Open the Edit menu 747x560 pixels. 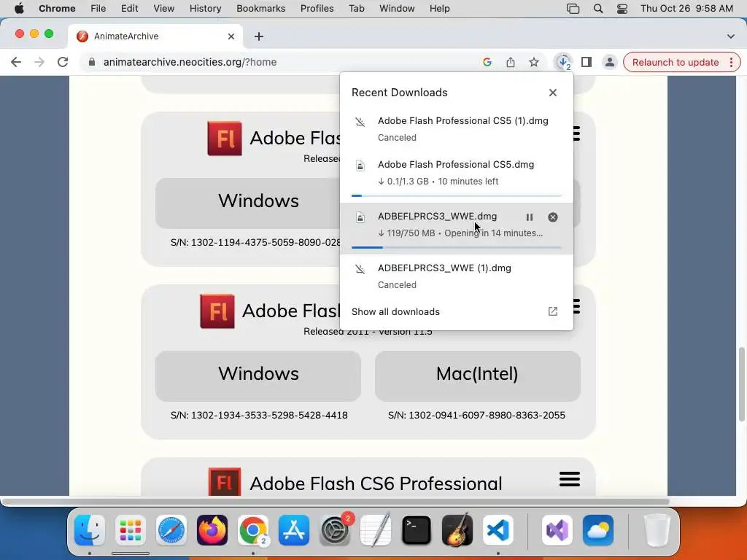129,9
